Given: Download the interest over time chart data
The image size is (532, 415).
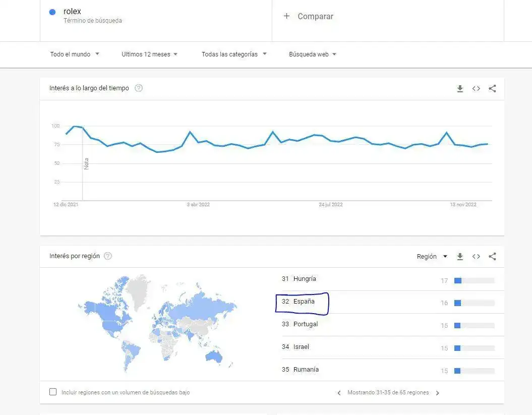Looking at the screenshot, I should 460,89.
